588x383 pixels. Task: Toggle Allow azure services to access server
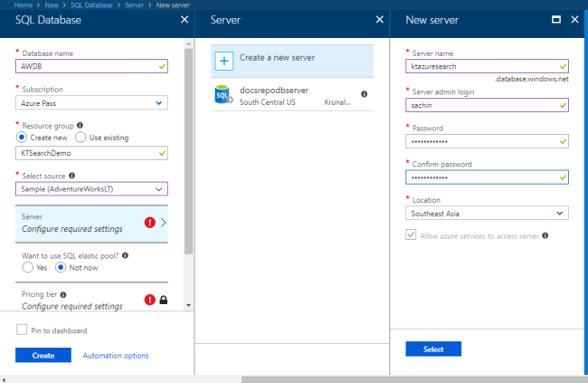coord(411,235)
